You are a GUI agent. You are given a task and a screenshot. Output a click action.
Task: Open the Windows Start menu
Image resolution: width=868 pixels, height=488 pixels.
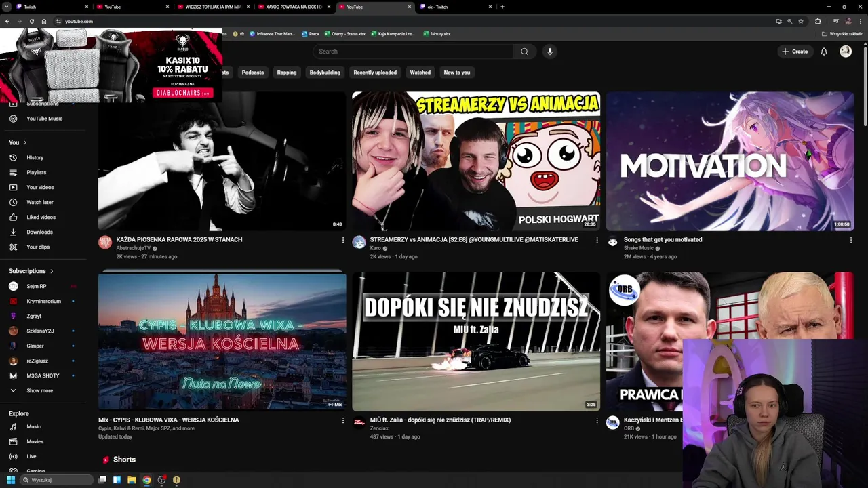(x=11, y=480)
